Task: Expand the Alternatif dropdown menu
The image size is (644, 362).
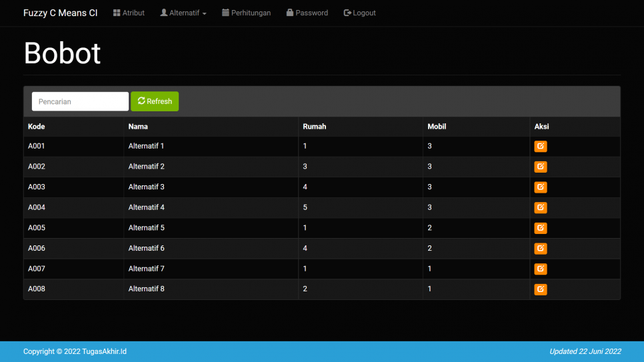Action: [183, 13]
